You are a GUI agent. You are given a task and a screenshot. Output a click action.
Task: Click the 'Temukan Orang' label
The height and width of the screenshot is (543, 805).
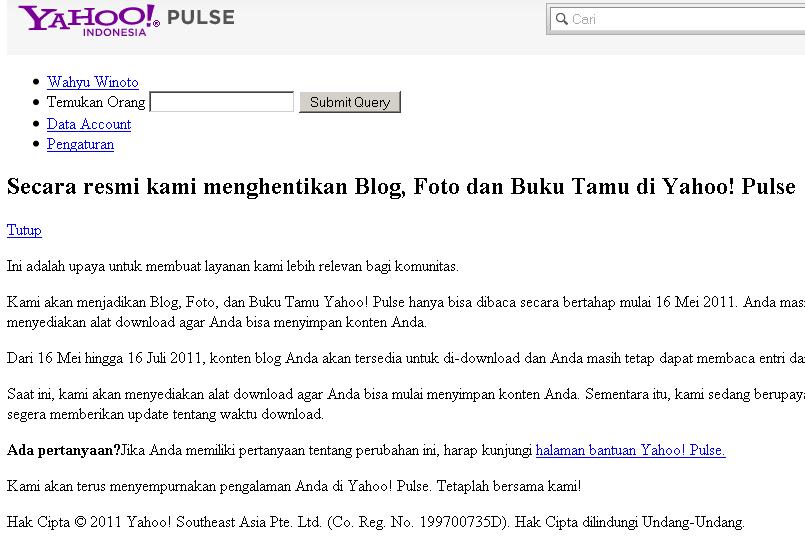point(96,102)
